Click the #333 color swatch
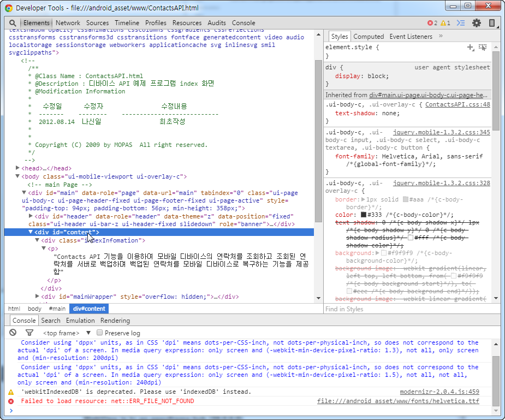 point(363,215)
